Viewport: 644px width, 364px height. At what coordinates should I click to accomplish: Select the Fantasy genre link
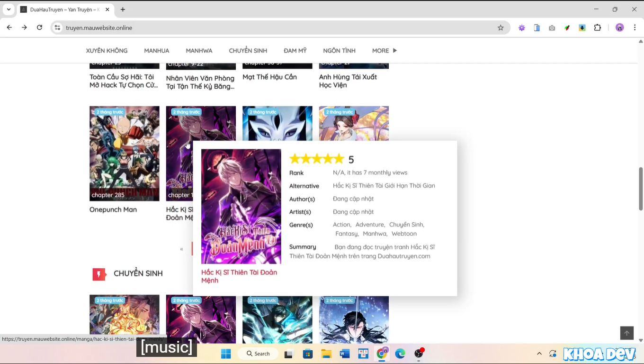click(346, 234)
